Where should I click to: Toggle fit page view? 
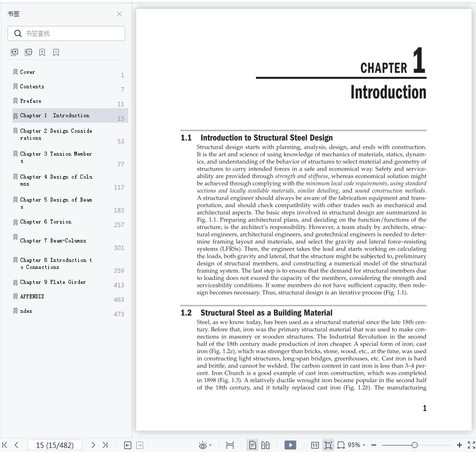point(328,446)
